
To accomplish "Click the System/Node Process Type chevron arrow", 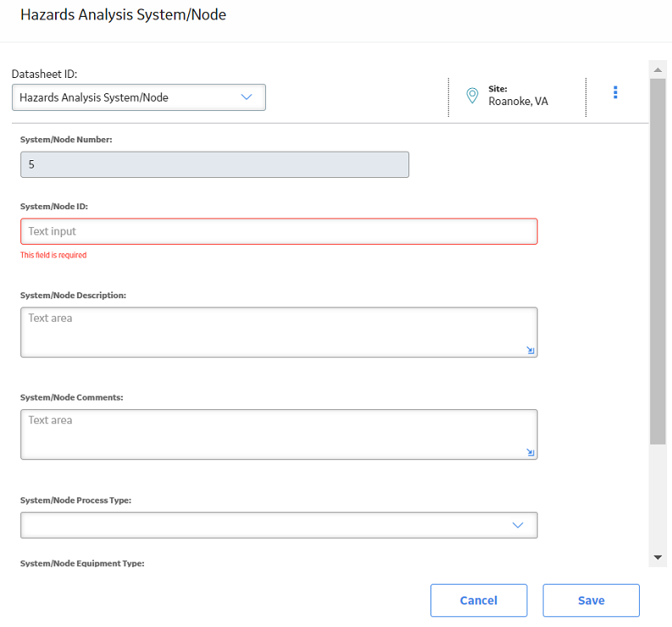I will pos(518,525).
